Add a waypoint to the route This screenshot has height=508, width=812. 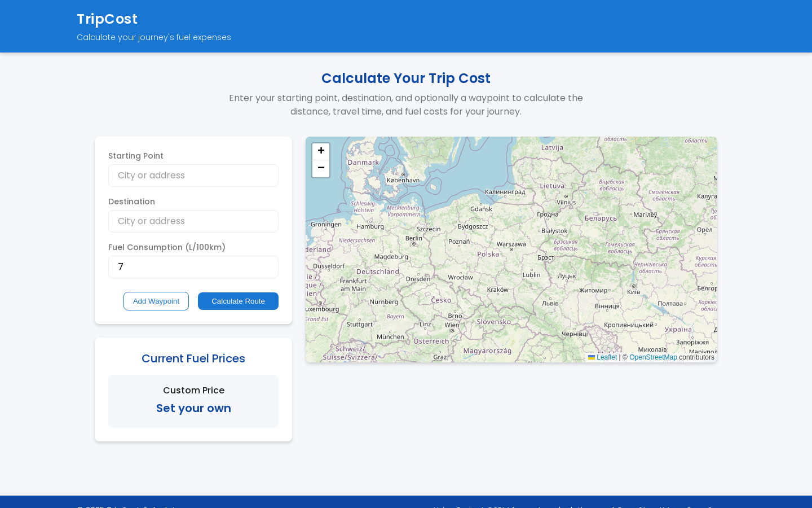click(x=156, y=301)
